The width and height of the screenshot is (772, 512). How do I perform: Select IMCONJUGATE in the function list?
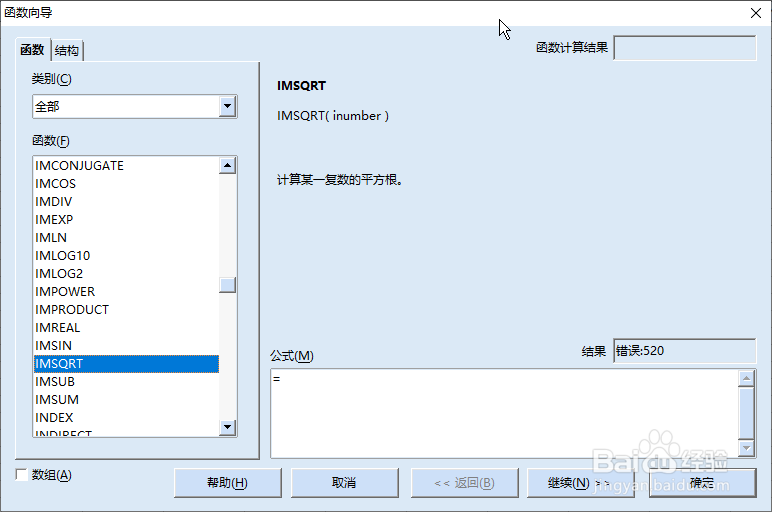pos(126,165)
